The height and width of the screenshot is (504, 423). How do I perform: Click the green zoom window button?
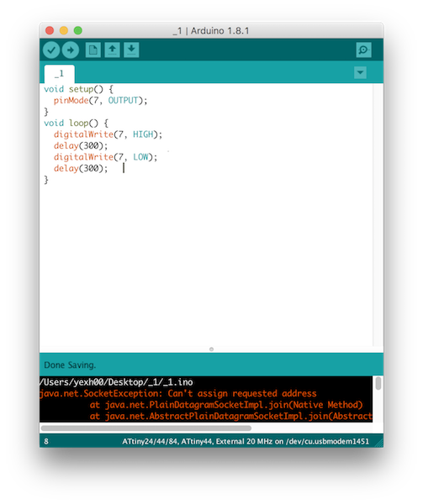(x=78, y=30)
